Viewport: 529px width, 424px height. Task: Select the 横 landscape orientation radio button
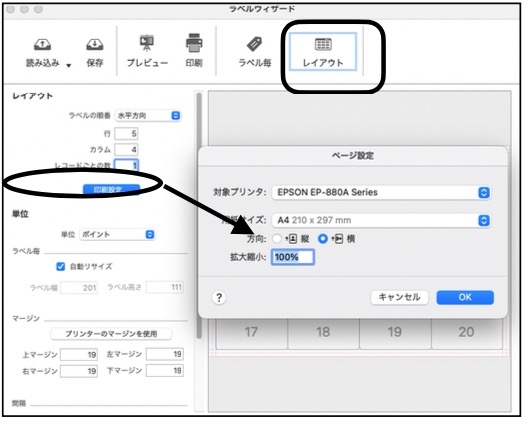[x=323, y=239]
